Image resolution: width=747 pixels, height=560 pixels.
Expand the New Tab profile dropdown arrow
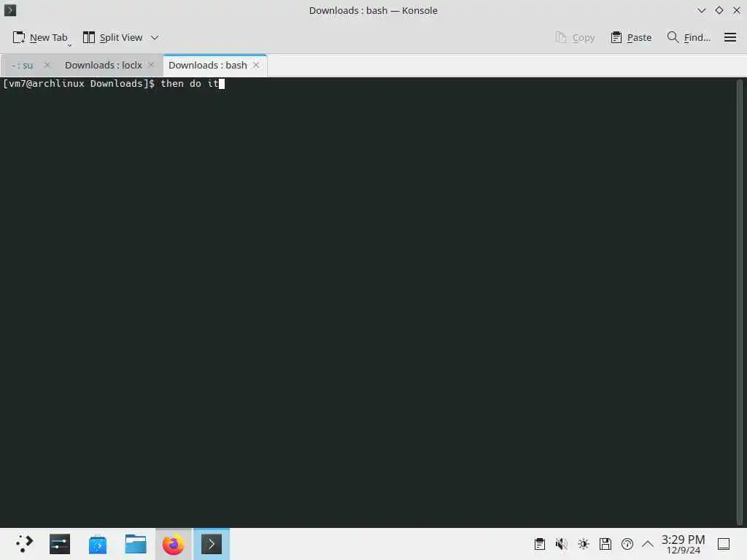click(69, 46)
